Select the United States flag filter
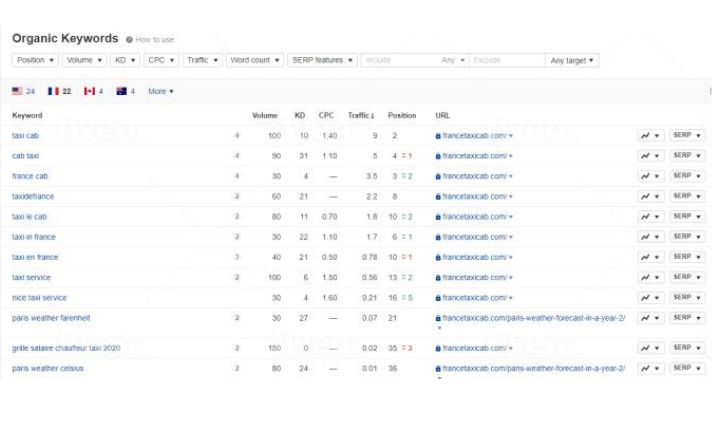Viewport: 712px width, 430px height. [x=23, y=91]
